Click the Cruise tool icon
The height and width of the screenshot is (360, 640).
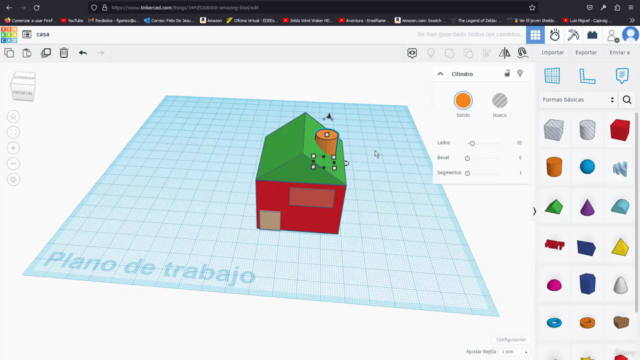(x=522, y=53)
